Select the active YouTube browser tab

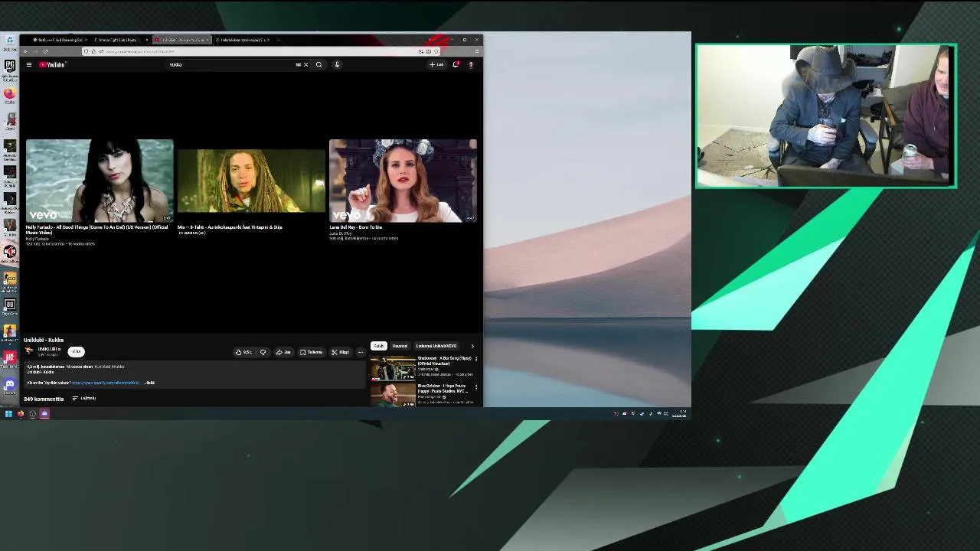click(x=181, y=40)
